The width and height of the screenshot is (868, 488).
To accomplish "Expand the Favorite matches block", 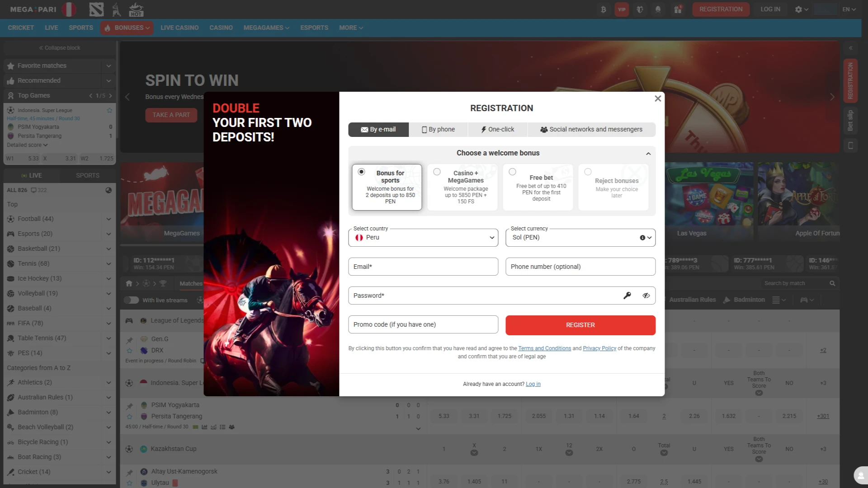I will pos(108,66).
